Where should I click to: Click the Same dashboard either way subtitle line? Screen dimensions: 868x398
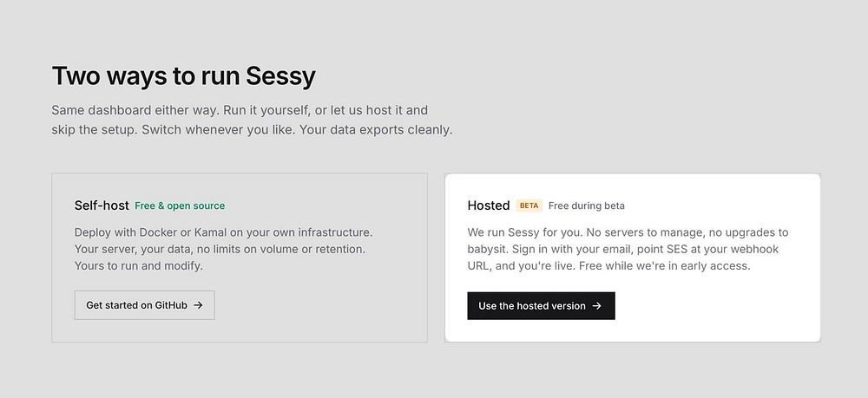pyautogui.click(x=240, y=110)
